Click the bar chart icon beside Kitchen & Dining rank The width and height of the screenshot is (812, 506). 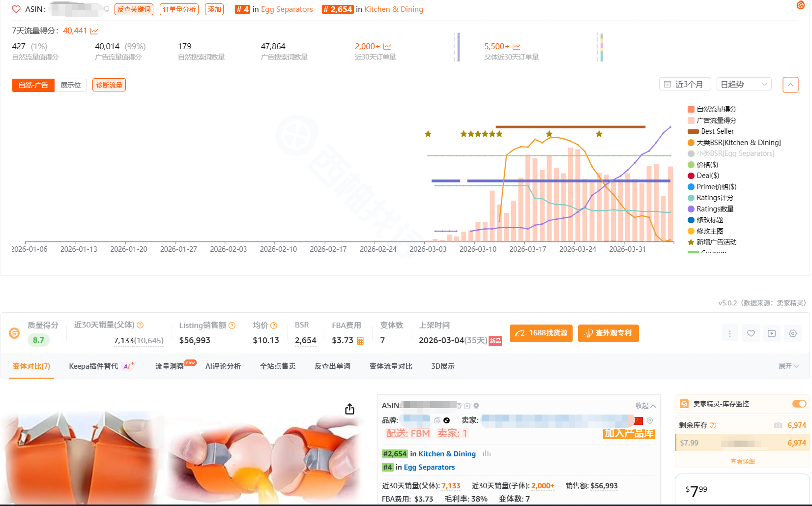point(487,454)
